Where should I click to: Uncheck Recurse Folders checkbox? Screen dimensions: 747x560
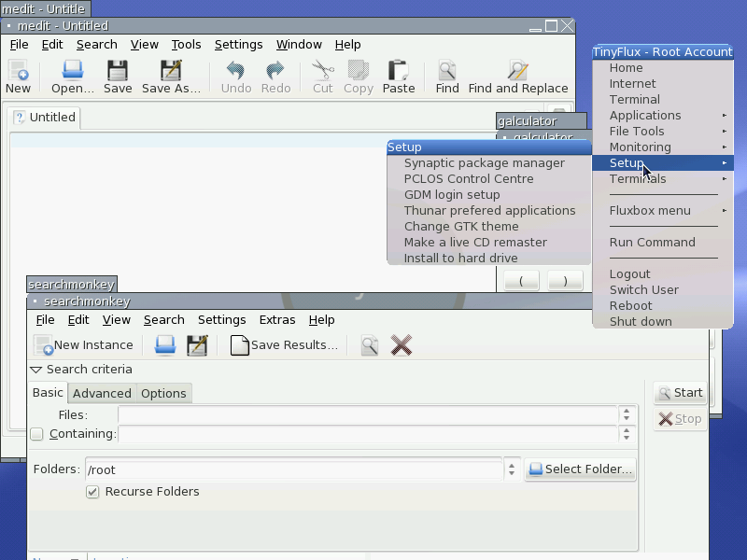point(92,492)
